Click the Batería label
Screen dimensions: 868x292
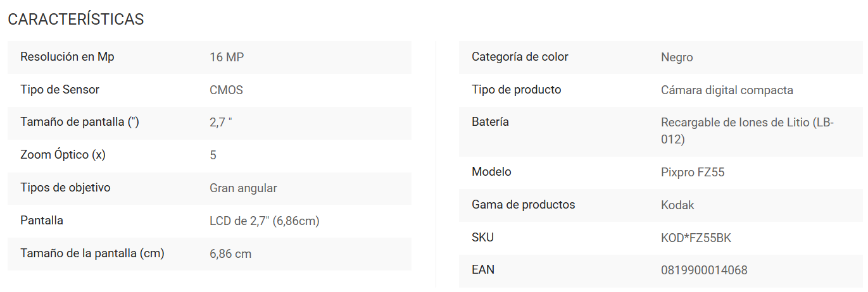pos(490,122)
